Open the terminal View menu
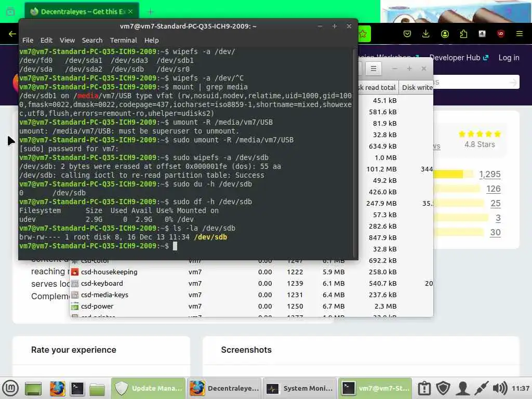This screenshot has height=399, width=532. pyautogui.click(x=67, y=40)
